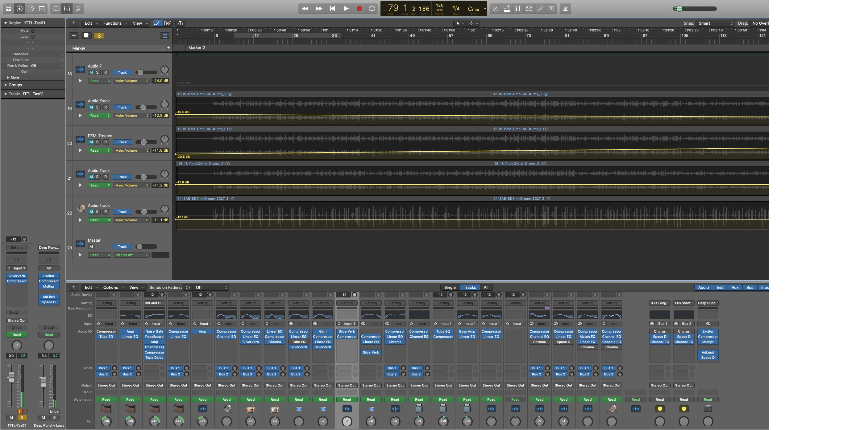The height and width of the screenshot is (430, 868).
Task: Switch mixer to Single view
Action: pyautogui.click(x=450, y=288)
